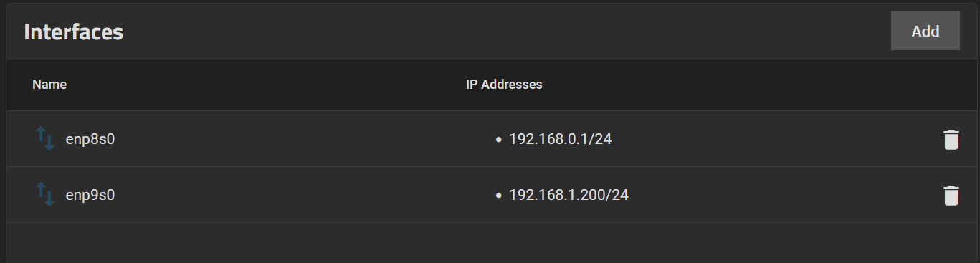Click the IP Addresses column header

(x=504, y=85)
